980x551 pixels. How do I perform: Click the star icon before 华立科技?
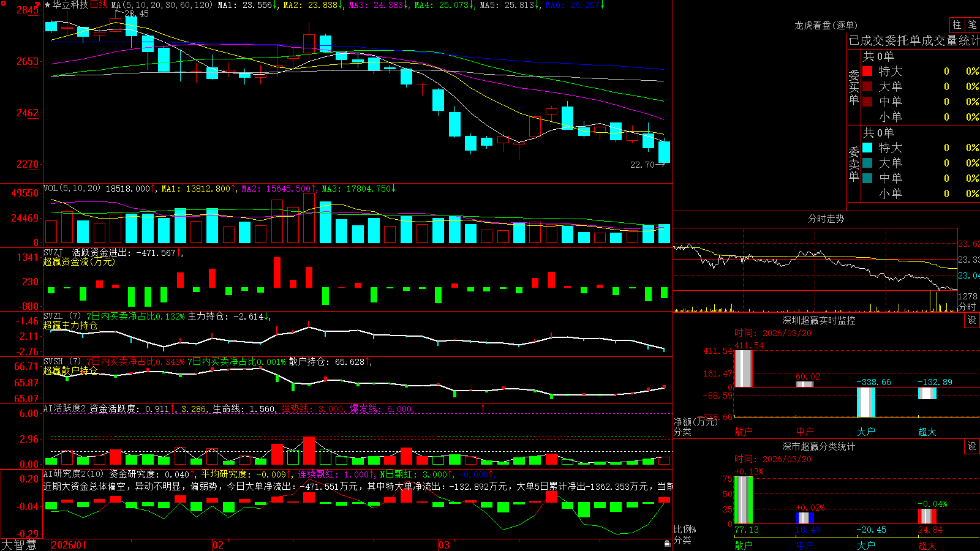(48, 5)
